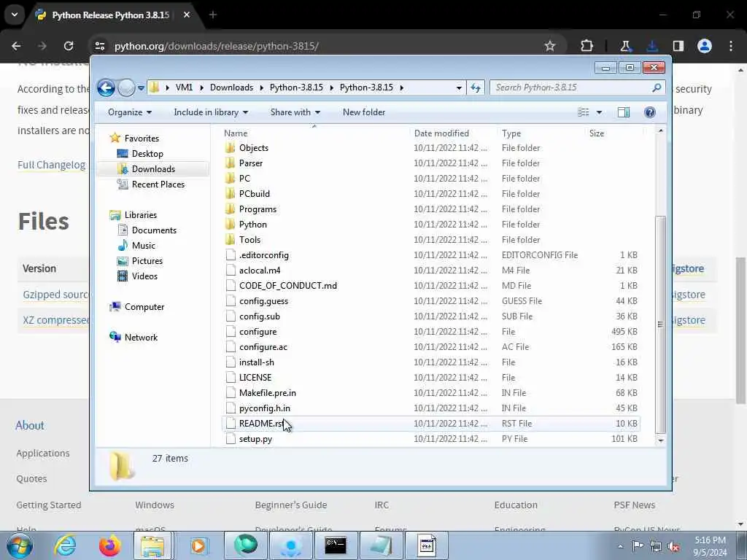This screenshot has width=747, height=560.
Task: Open the Include in library menu
Action: pos(211,112)
